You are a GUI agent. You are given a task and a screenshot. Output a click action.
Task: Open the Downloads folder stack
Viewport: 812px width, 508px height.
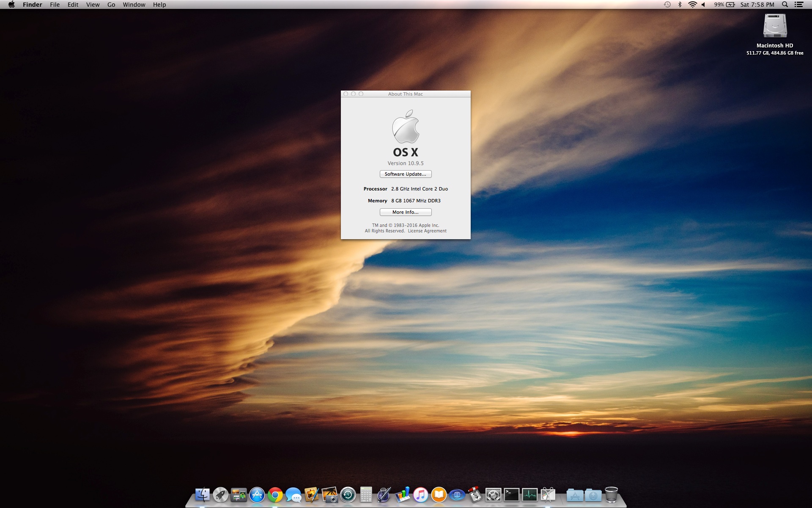593,495
